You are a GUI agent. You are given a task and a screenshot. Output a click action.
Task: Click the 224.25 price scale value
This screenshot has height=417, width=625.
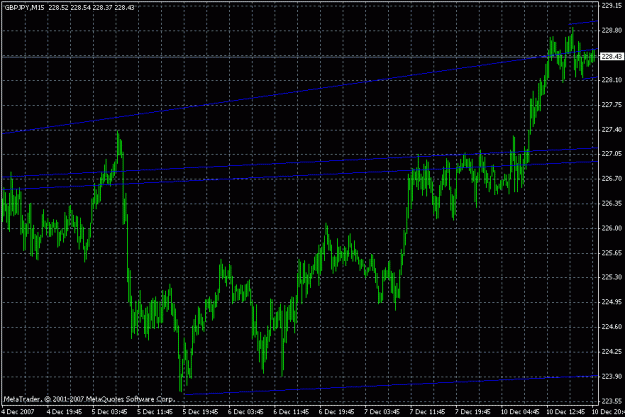tap(611, 351)
